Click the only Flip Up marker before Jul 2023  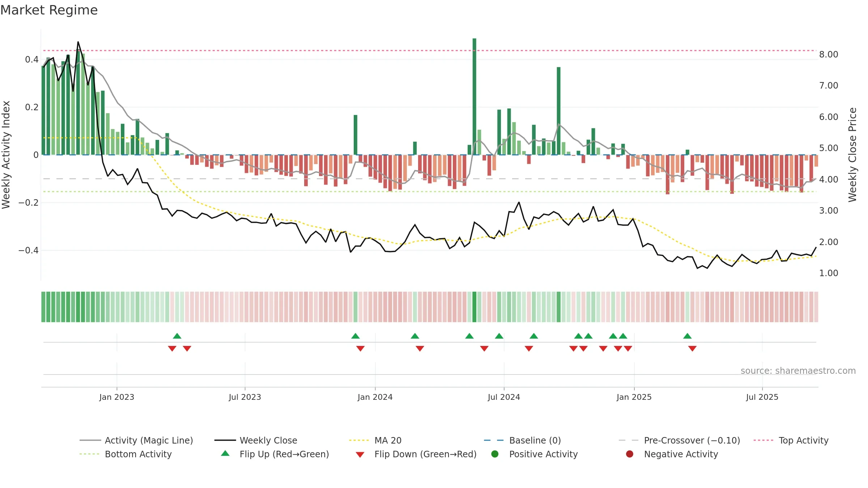(x=177, y=336)
